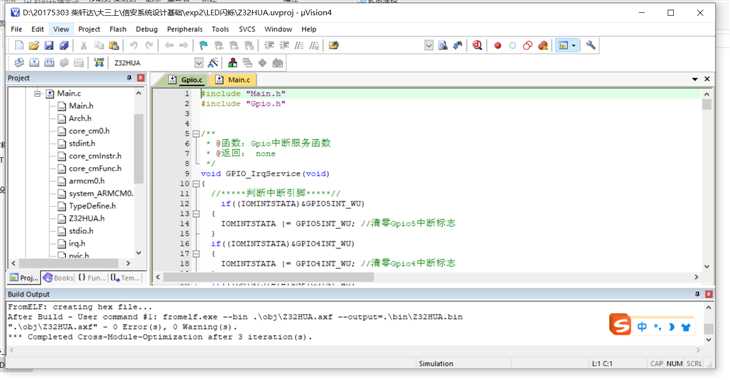Image resolution: width=730 pixels, height=380 pixels.
Task: Close the Build Output panel
Action: point(709,294)
